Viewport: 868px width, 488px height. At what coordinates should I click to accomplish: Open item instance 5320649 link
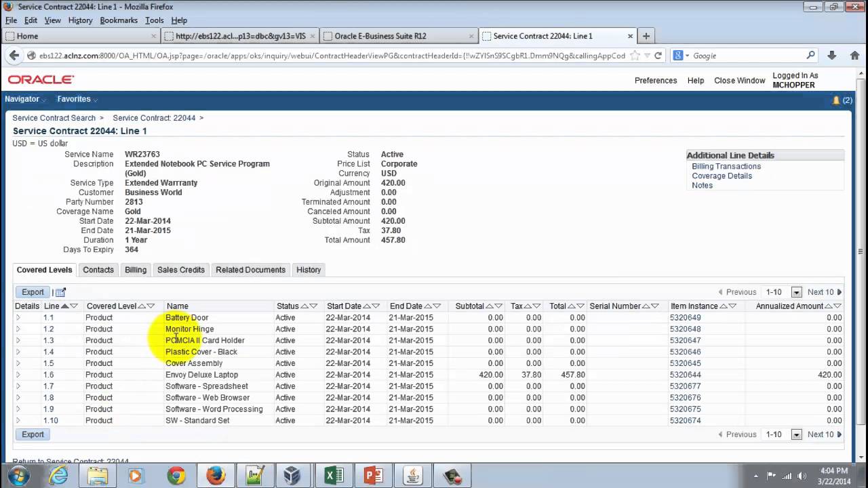tap(685, 318)
